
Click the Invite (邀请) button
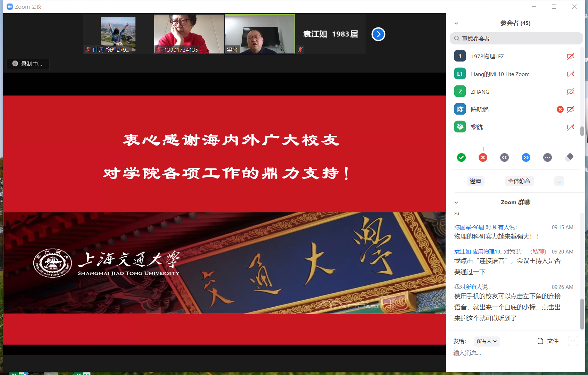tap(475, 181)
